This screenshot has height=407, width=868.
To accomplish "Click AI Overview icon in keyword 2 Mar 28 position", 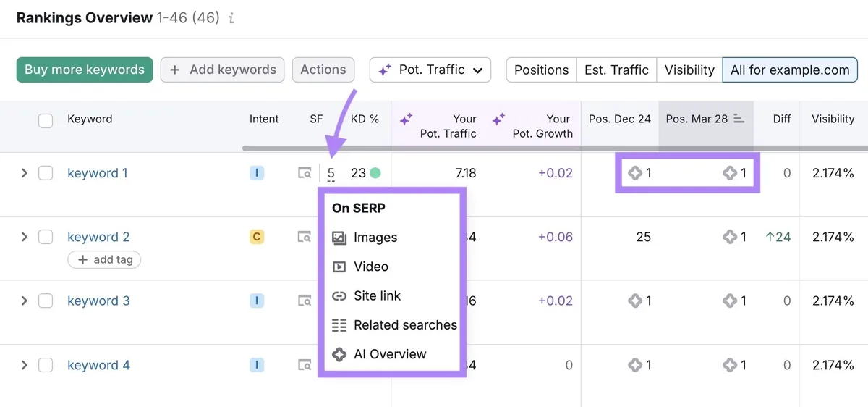I will 730,237.
